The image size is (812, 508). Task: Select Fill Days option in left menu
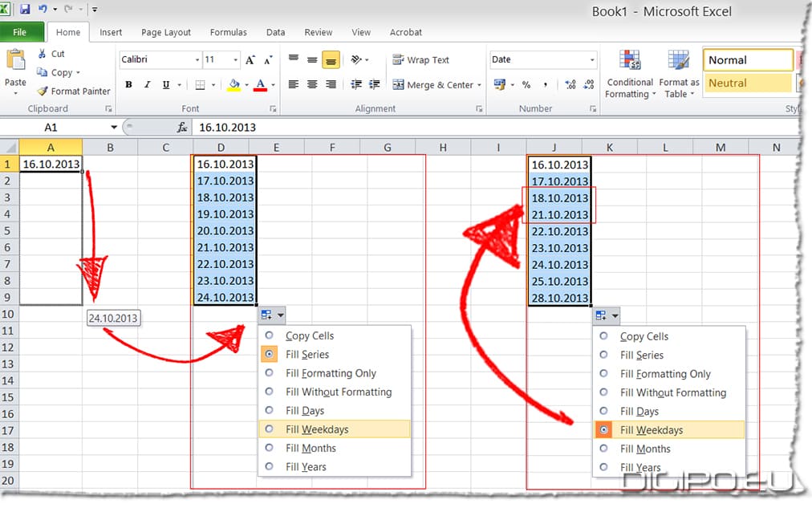(305, 411)
